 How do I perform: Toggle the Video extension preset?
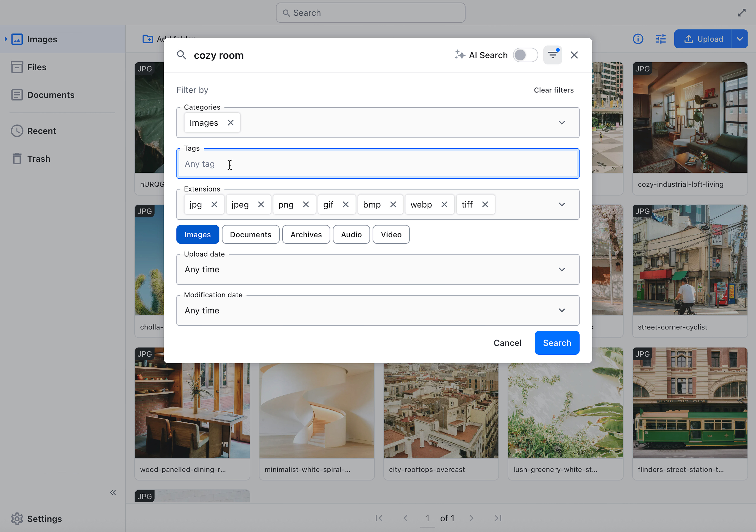click(x=391, y=234)
